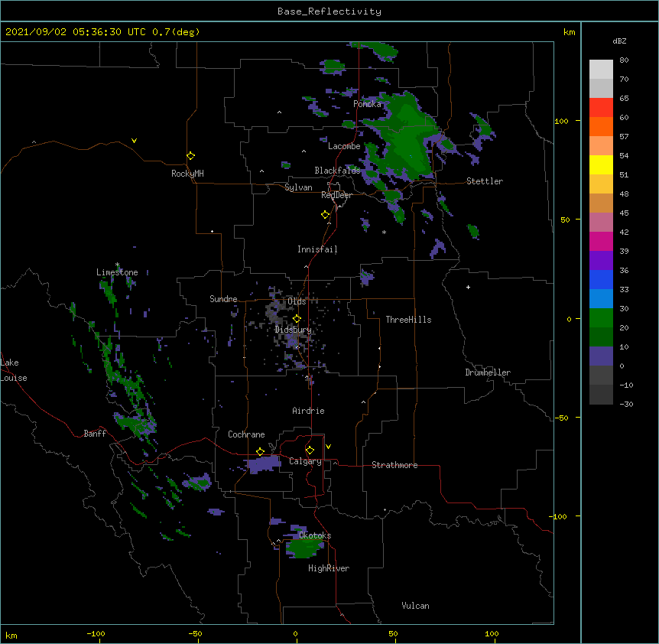Click the Didsbury label
Image resolution: width=659 pixels, height=644 pixels.
pyautogui.click(x=293, y=330)
